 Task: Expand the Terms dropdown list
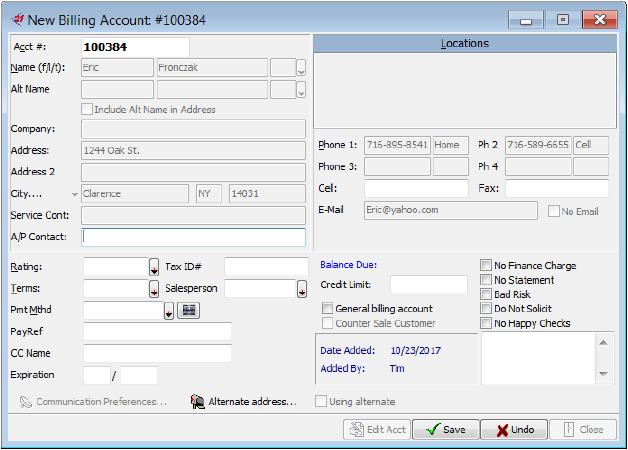[x=154, y=289]
